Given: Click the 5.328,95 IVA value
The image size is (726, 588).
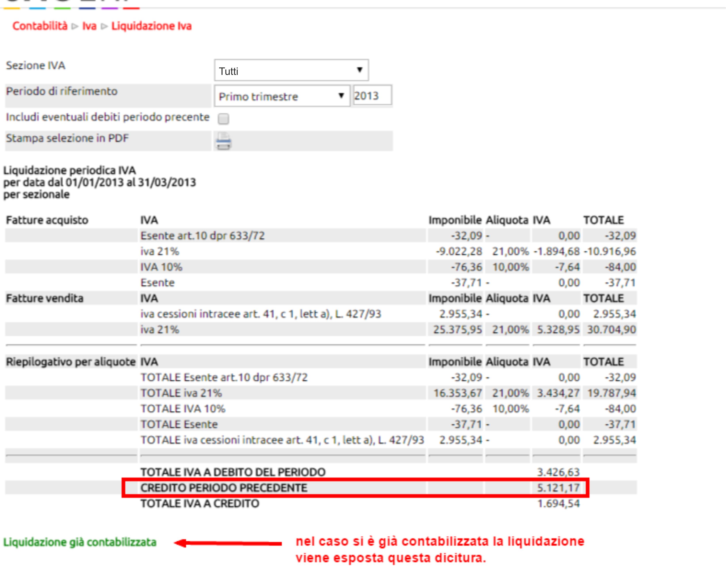Looking at the screenshot, I should 558,330.
